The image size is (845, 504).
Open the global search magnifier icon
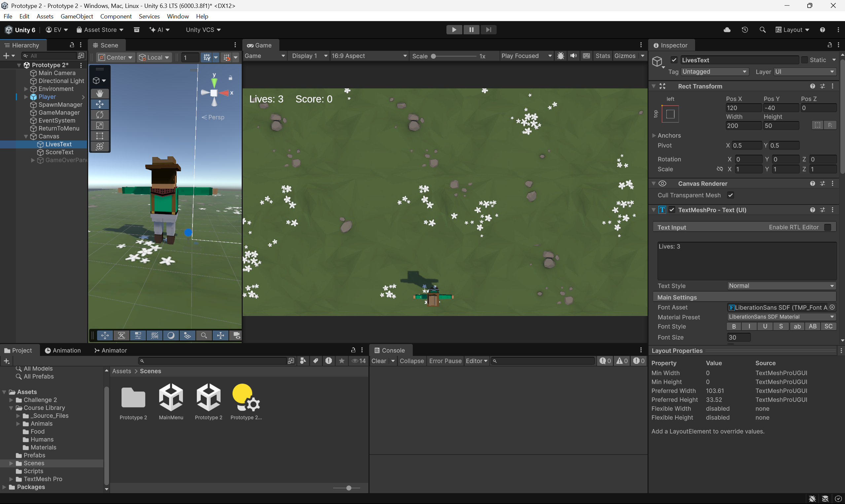(762, 30)
